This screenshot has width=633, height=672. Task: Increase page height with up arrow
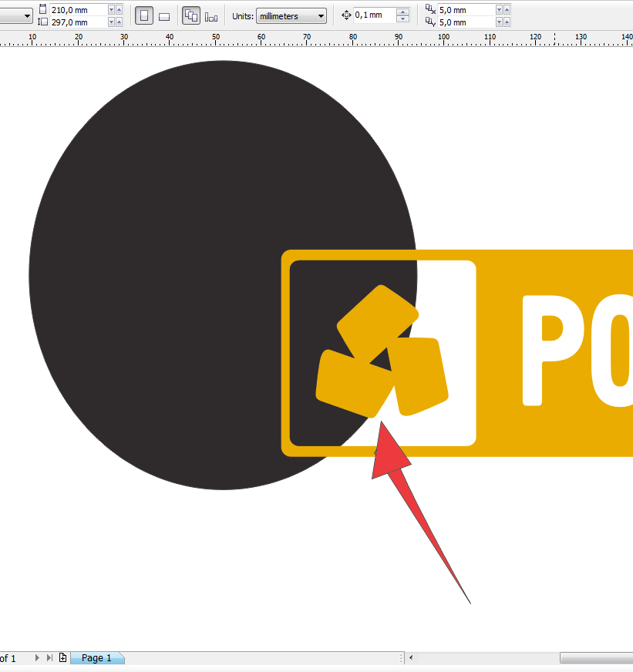click(120, 22)
